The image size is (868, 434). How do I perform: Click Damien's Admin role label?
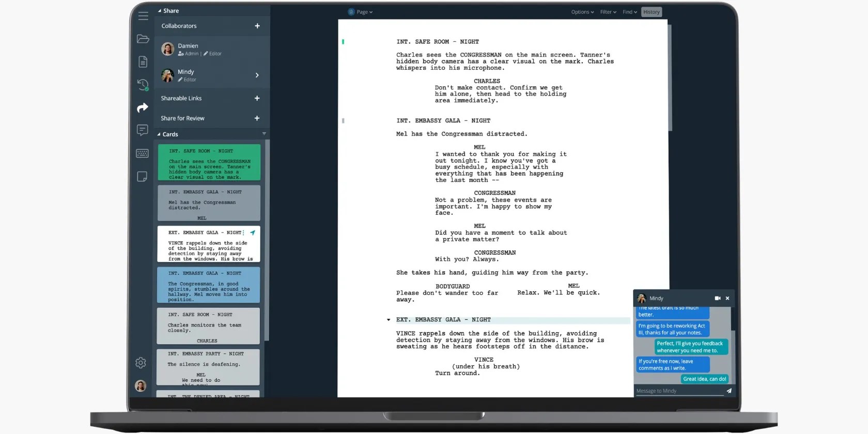coord(188,54)
